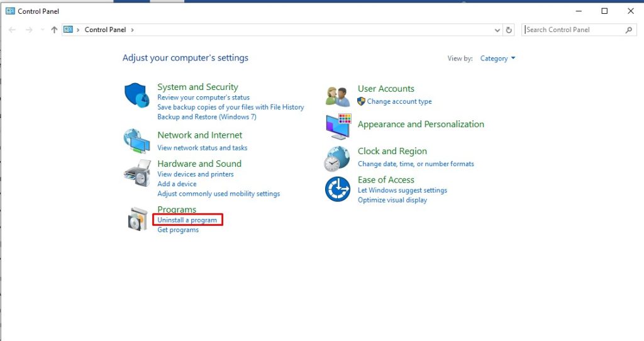Click the Up arrow navigation button
This screenshot has width=644, height=341.
click(x=54, y=30)
